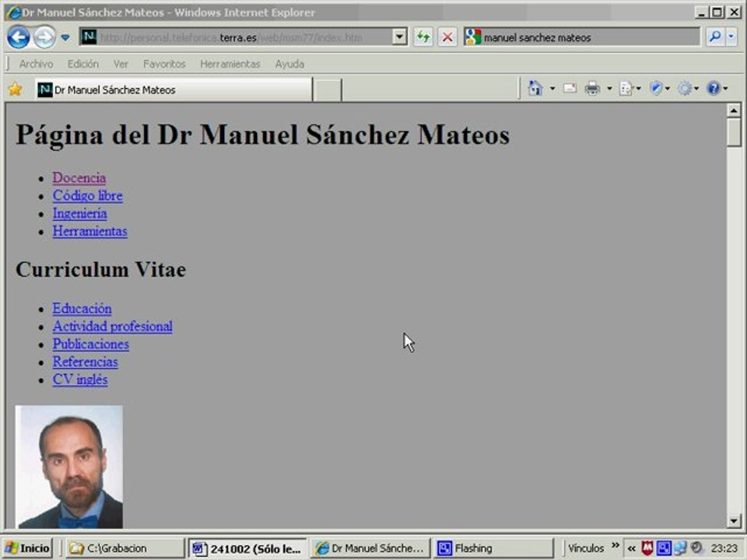The width and height of the screenshot is (747, 560).
Task: Click the magnifier Search button
Action: 714,37
